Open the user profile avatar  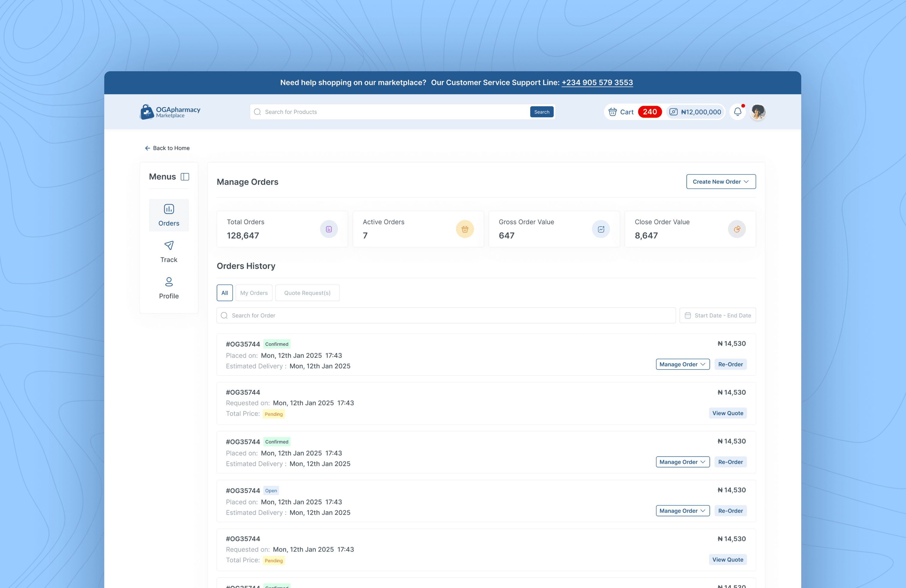pyautogui.click(x=758, y=112)
